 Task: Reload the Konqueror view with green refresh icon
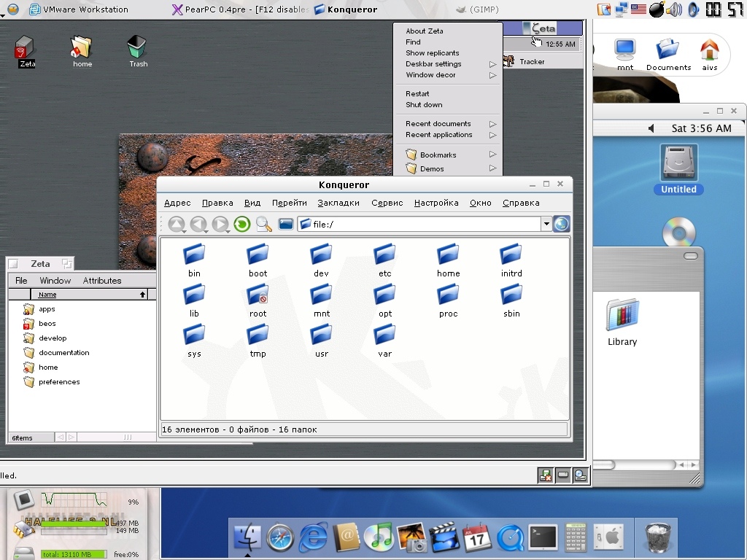[242, 224]
